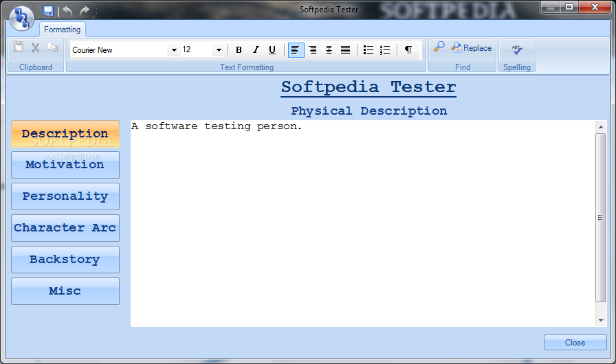
Task: Cut selection with the scissors icon
Action: coord(35,47)
